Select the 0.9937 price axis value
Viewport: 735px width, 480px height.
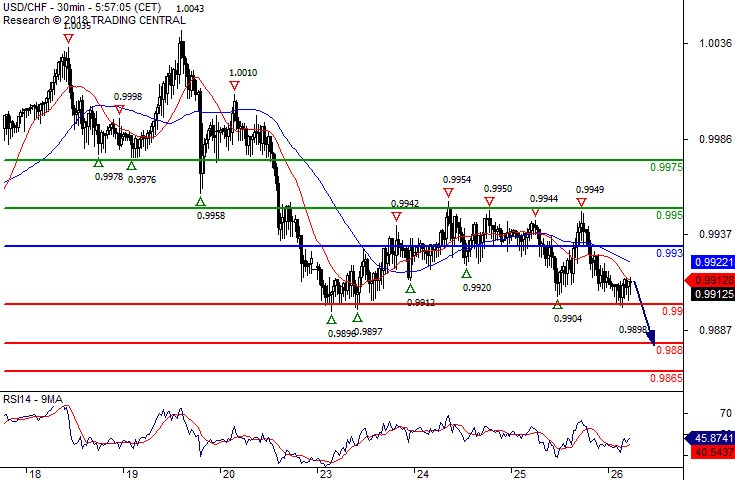pos(715,234)
